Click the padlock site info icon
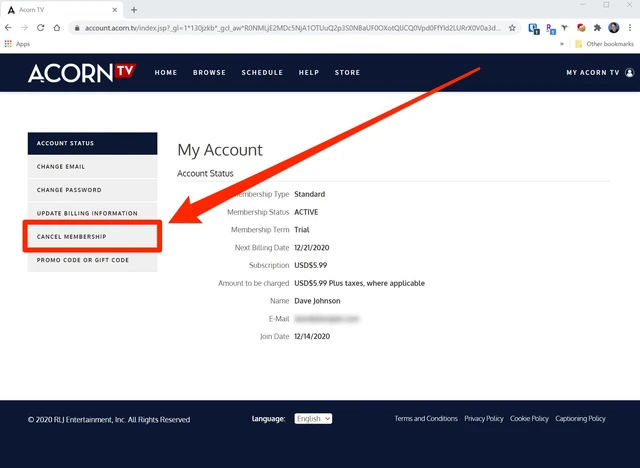The image size is (640, 468). [x=77, y=28]
